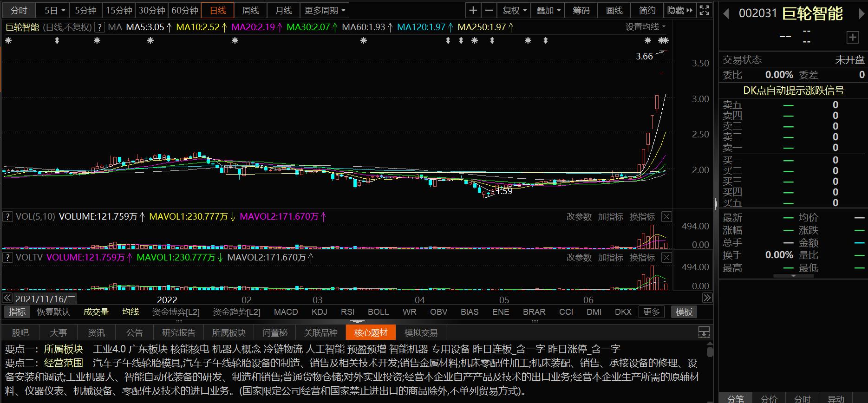868x403 pixels.
Task: Switch to the 周线 weekly chart tab
Action: click(251, 10)
